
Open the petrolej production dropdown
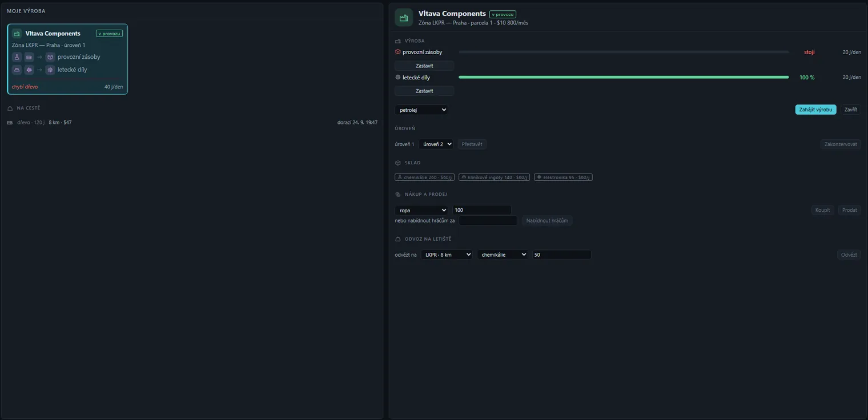(421, 110)
